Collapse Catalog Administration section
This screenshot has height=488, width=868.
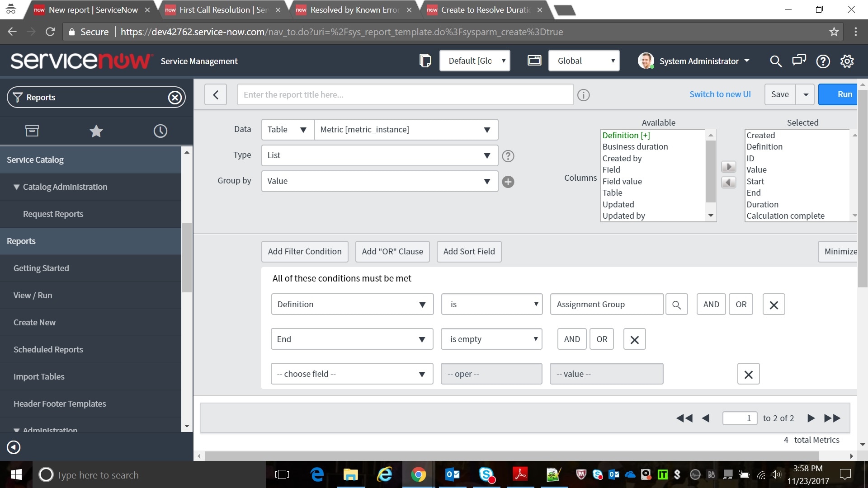coord(16,187)
